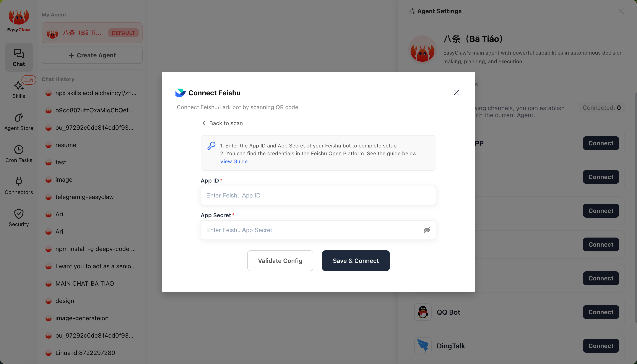Open chat 'o9cq807utzOxaMiqCbQef...'

coord(92,110)
